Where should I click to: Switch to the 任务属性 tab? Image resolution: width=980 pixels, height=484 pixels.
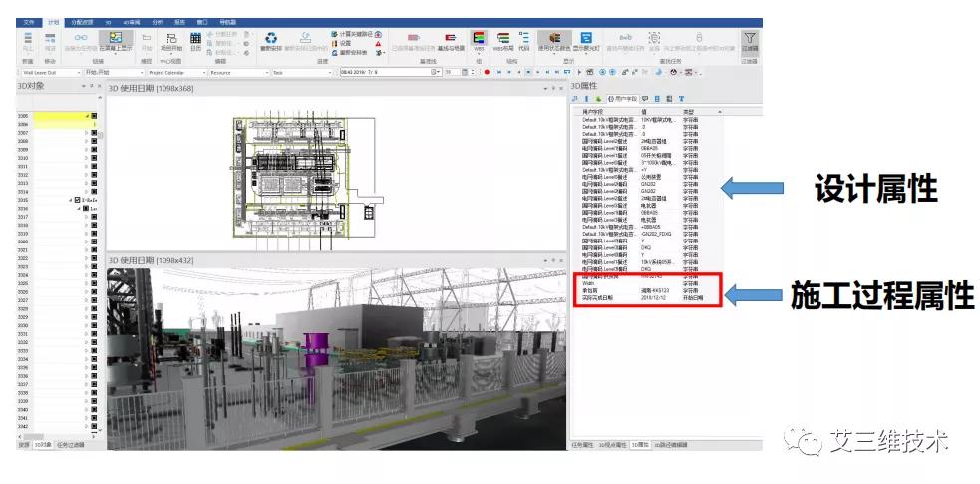pos(583,443)
